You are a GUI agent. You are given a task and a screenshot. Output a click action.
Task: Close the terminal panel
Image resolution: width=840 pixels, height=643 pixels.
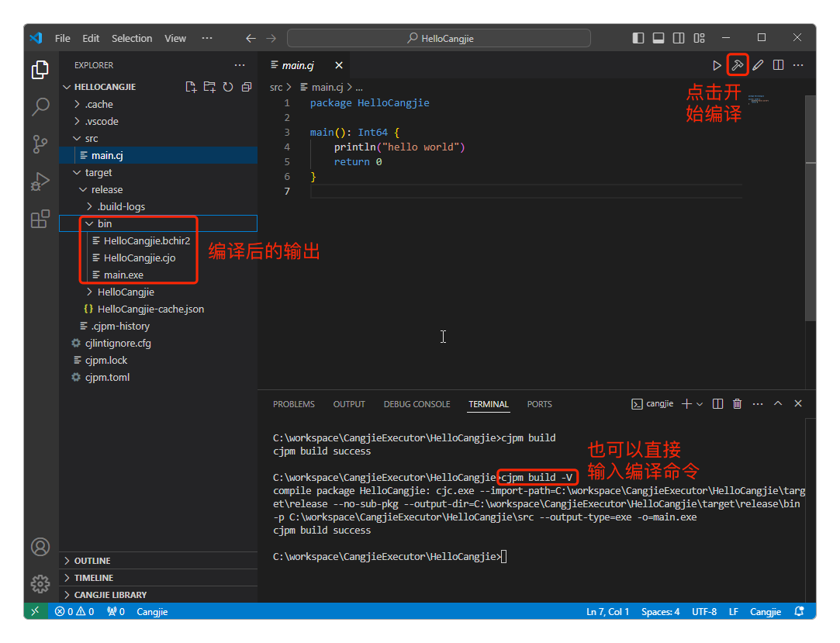click(x=798, y=403)
